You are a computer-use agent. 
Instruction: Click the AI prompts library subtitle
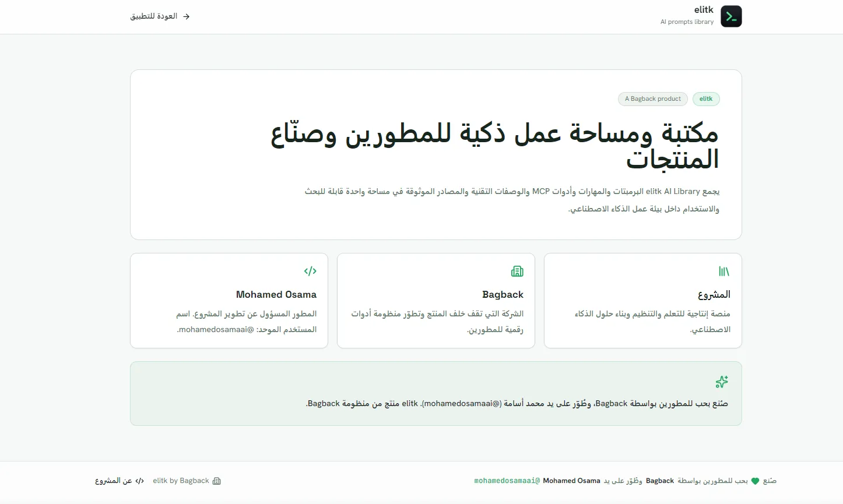pyautogui.click(x=687, y=22)
